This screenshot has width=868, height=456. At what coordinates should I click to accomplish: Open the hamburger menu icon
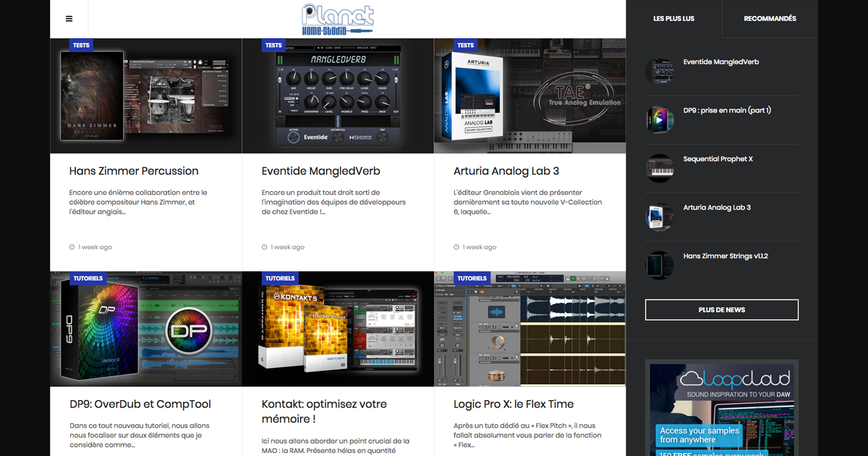pyautogui.click(x=69, y=19)
